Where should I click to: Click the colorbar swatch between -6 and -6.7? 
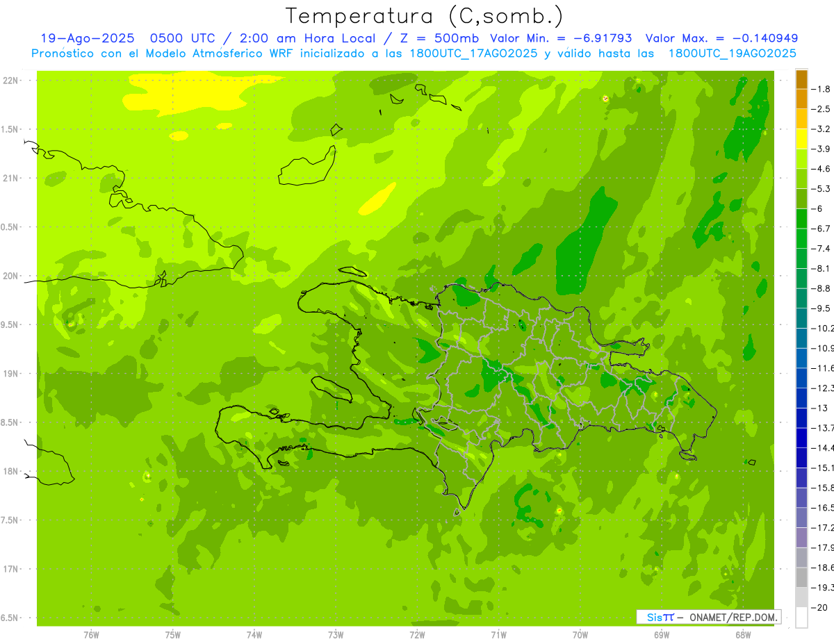[801, 218]
